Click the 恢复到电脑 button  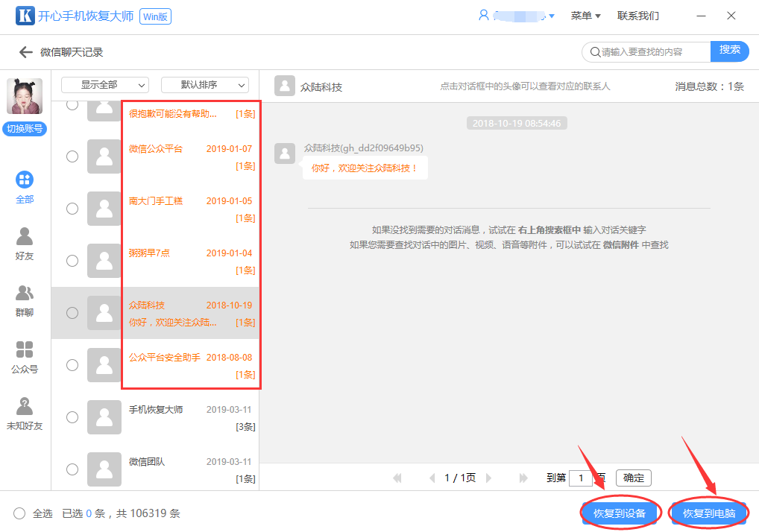(709, 513)
